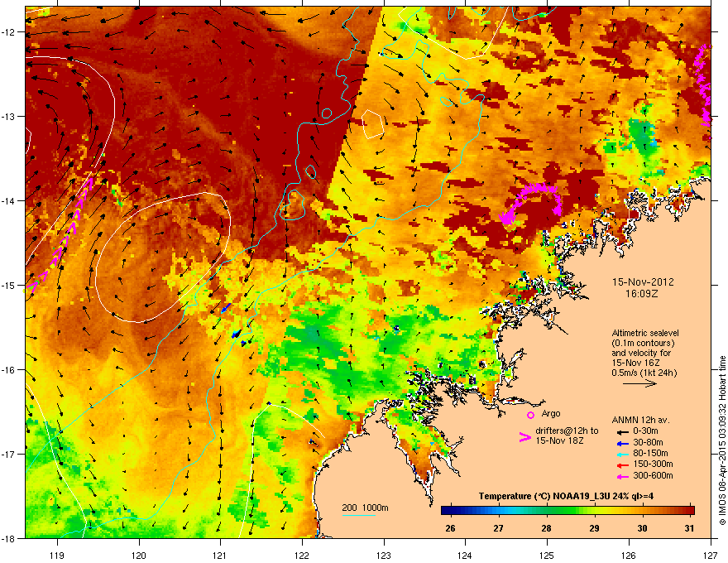Screen dimensions: 728x563
Task: Click the curved magenta drifter track near 124.5E 14S
Action: pos(532,202)
